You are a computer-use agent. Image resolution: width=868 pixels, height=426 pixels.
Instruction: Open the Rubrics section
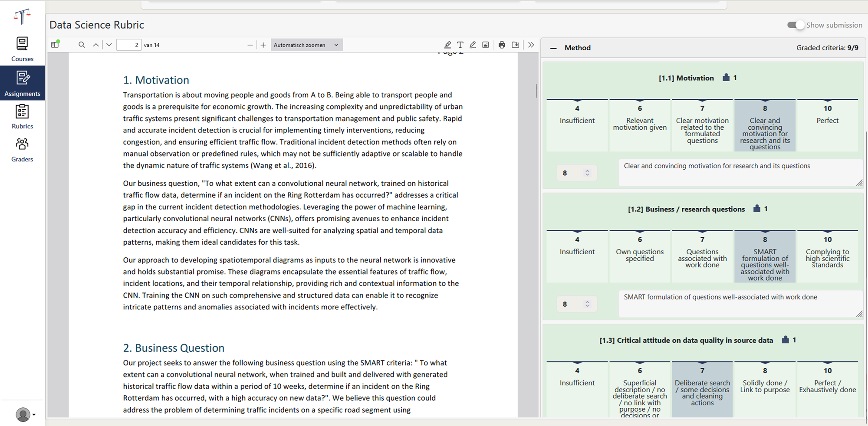pyautogui.click(x=22, y=117)
